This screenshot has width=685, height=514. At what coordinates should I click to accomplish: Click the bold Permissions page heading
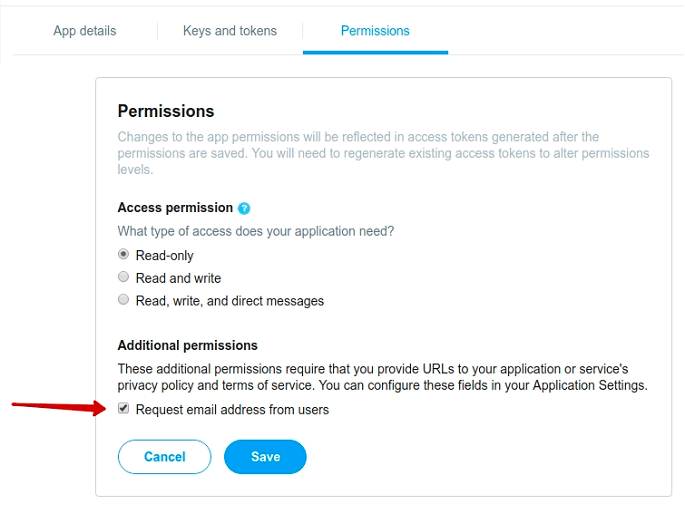click(166, 111)
